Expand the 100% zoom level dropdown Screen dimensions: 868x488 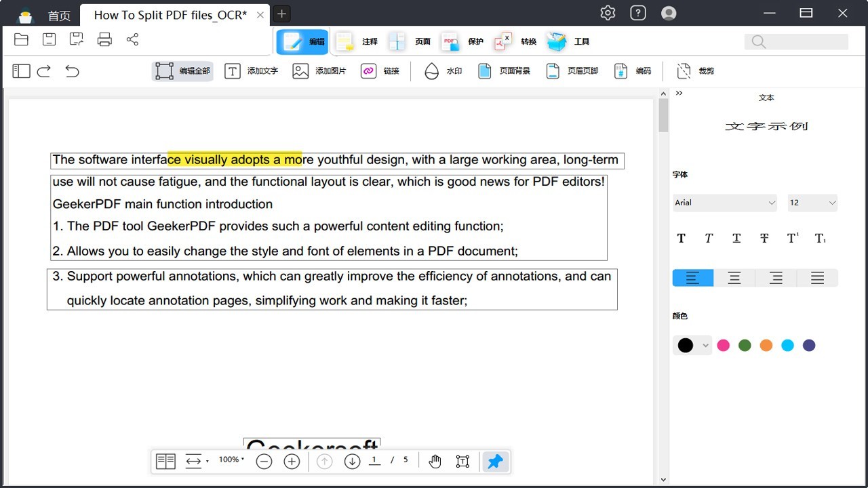tap(231, 460)
